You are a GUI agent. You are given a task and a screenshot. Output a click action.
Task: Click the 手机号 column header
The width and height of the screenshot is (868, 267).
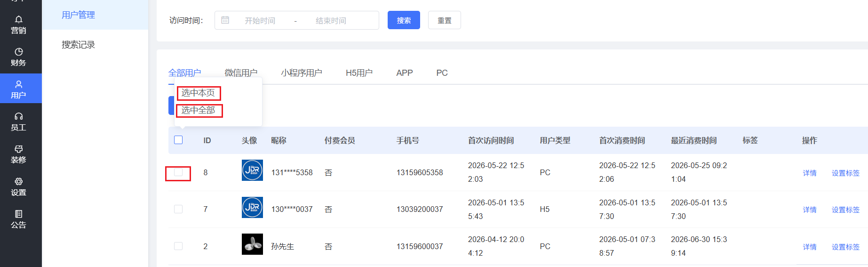coord(408,140)
